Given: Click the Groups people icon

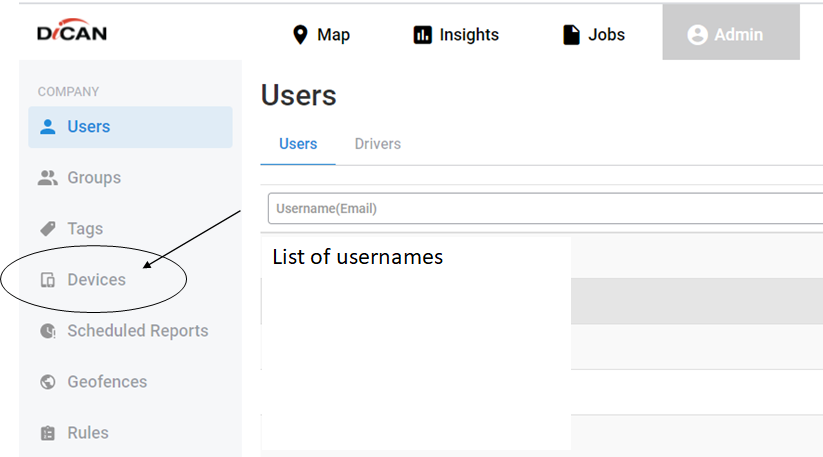Looking at the screenshot, I should pos(48,178).
